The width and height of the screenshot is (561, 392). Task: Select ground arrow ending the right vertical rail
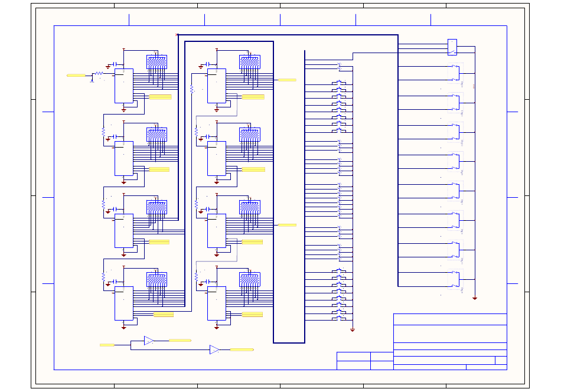click(475, 298)
